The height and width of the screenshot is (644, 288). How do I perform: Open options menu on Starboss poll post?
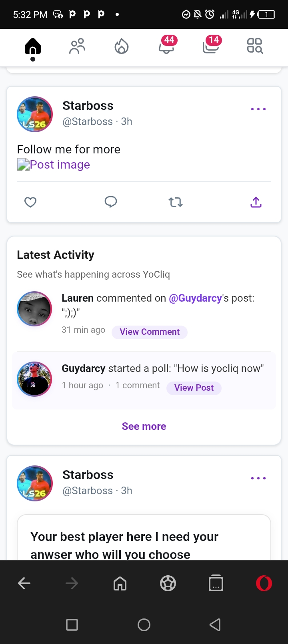click(258, 478)
